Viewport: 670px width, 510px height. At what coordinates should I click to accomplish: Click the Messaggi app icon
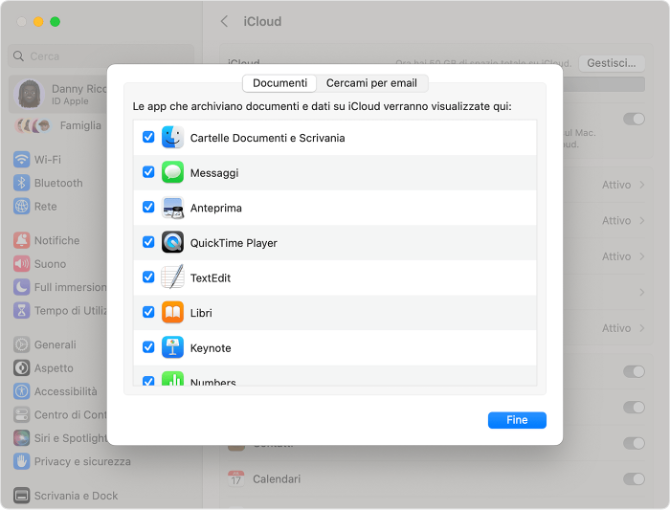(173, 172)
